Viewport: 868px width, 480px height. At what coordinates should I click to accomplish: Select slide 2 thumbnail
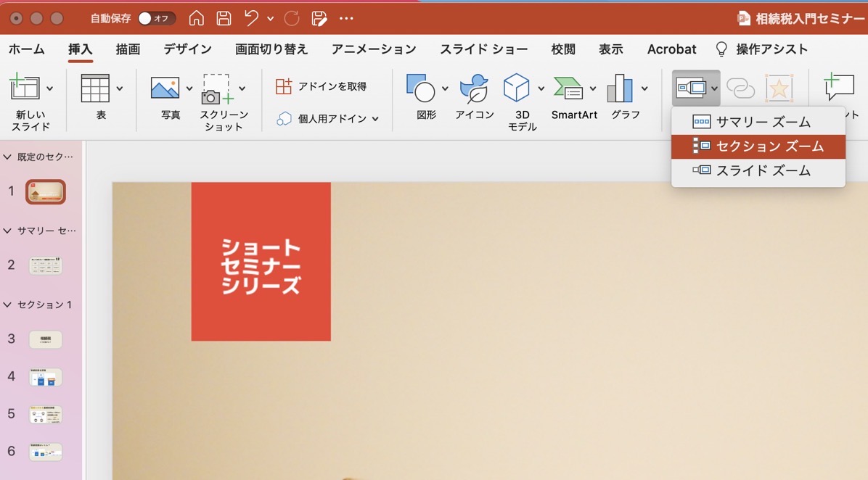tap(46, 265)
